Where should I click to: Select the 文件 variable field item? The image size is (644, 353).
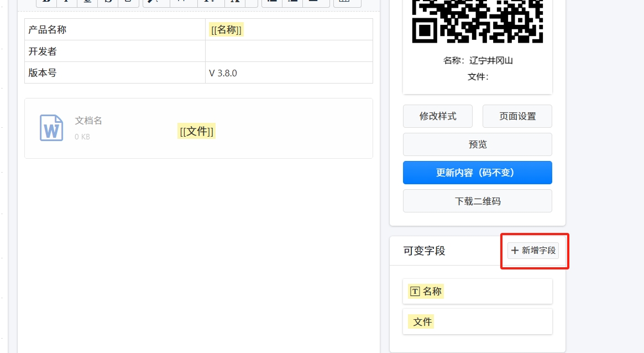point(477,321)
